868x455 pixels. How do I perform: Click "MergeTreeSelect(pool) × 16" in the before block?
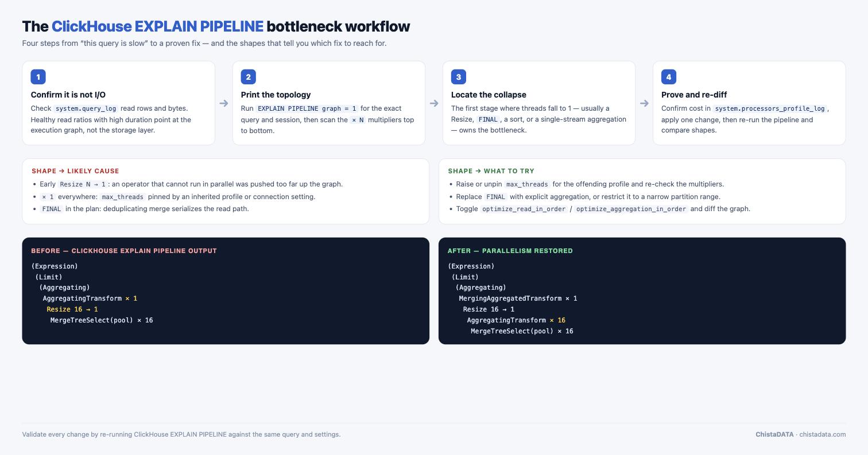102,320
